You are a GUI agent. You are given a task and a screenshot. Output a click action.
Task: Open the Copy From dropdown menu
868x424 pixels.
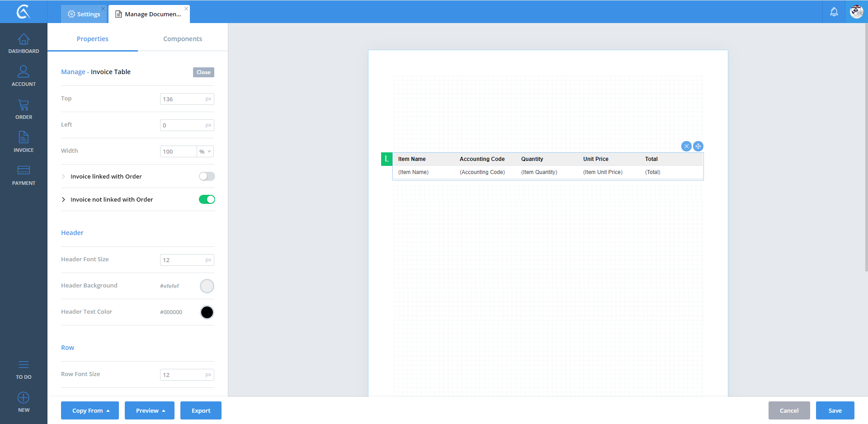click(x=90, y=410)
